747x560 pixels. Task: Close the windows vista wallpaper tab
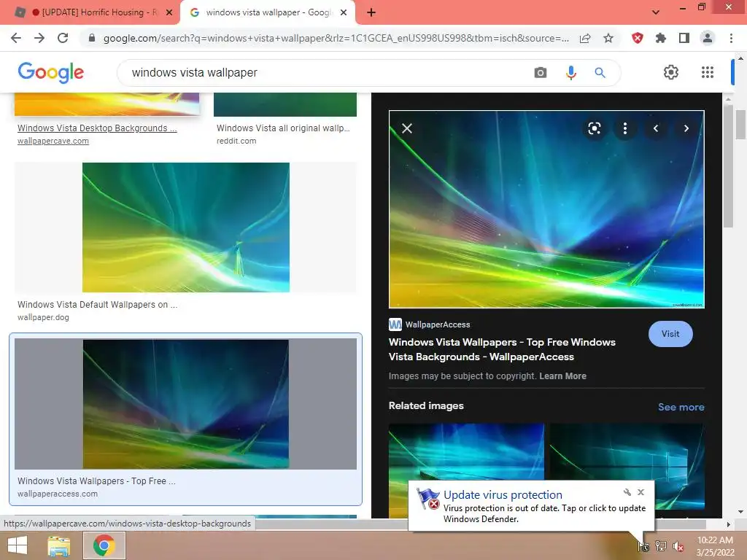click(344, 12)
